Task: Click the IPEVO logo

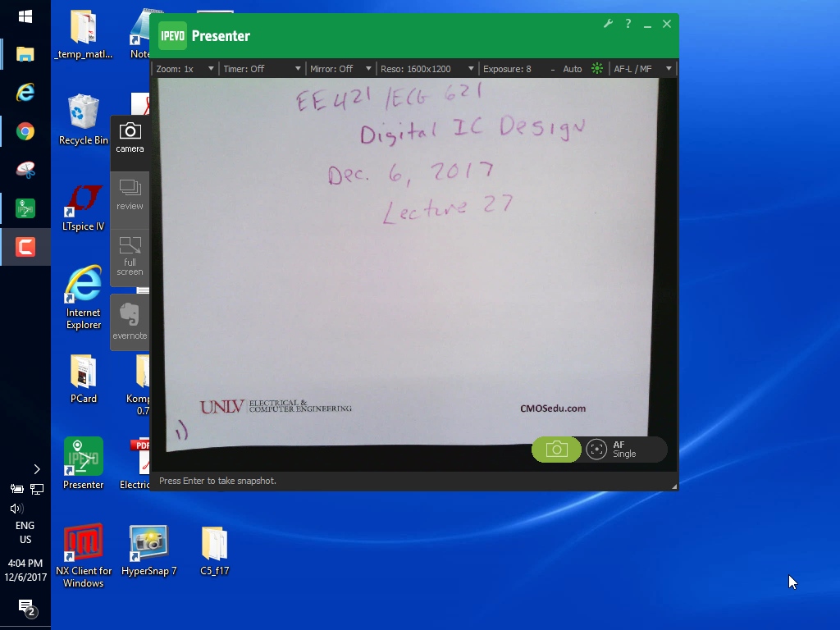Action: (x=172, y=35)
